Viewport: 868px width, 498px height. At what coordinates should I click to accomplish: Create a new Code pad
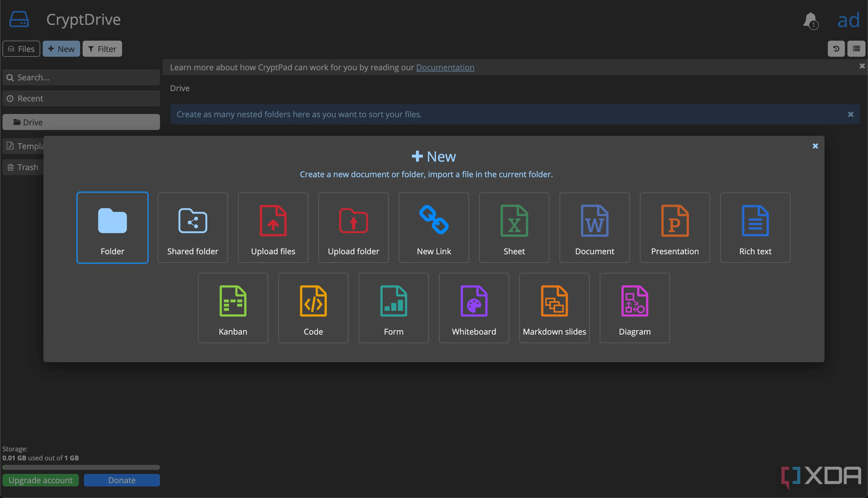[313, 308]
